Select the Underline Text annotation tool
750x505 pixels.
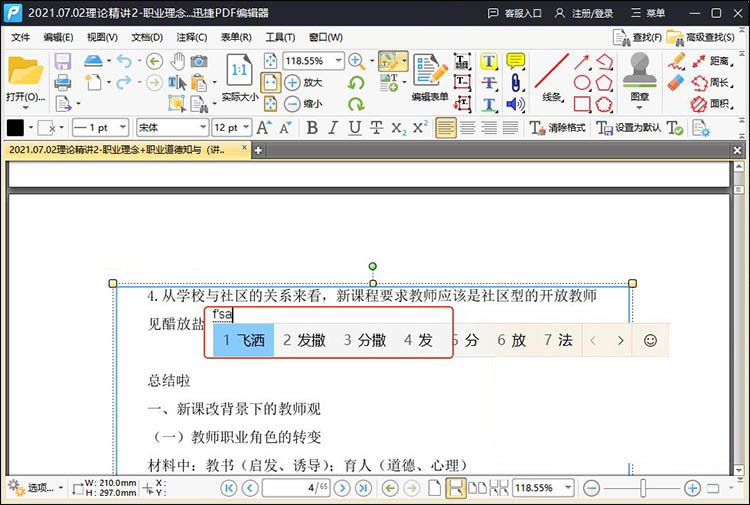click(488, 104)
